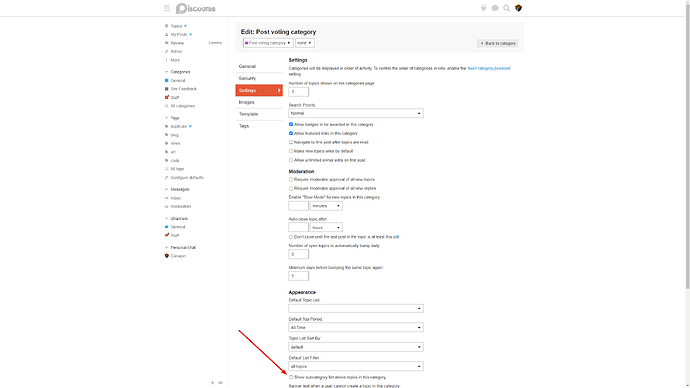Open All categories in the sidebar
The image size is (690, 388).
click(x=182, y=106)
